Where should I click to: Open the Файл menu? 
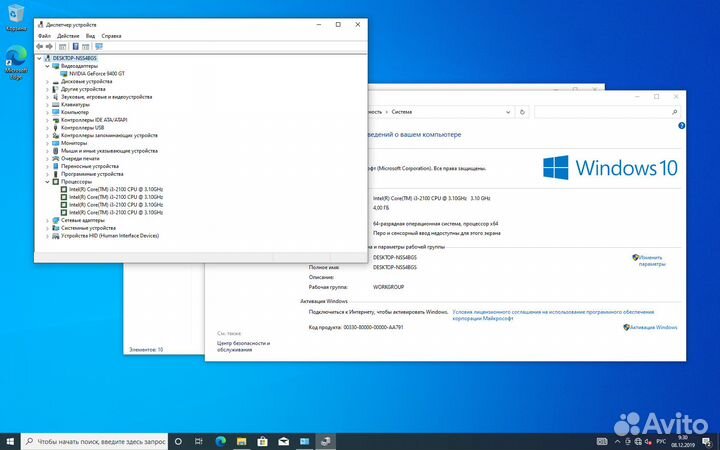click(x=44, y=35)
